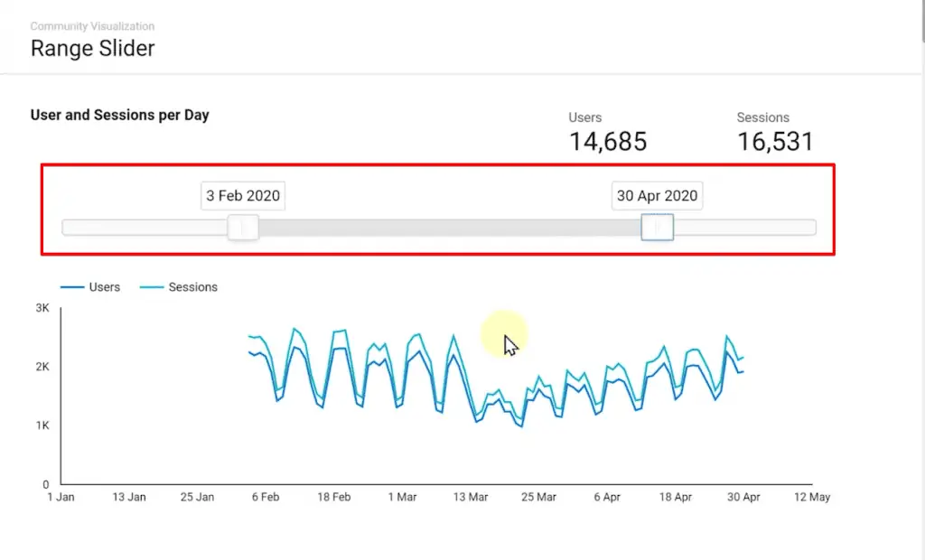Click the Community Visualization label
The width and height of the screenshot is (925, 560).
pyautogui.click(x=93, y=26)
